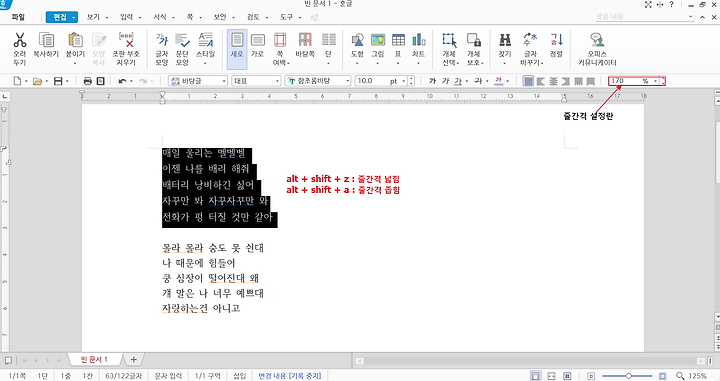The height and width of the screenshot is (381, 720).
Task: Click the Save disk icon
Action: pos(58,81)
